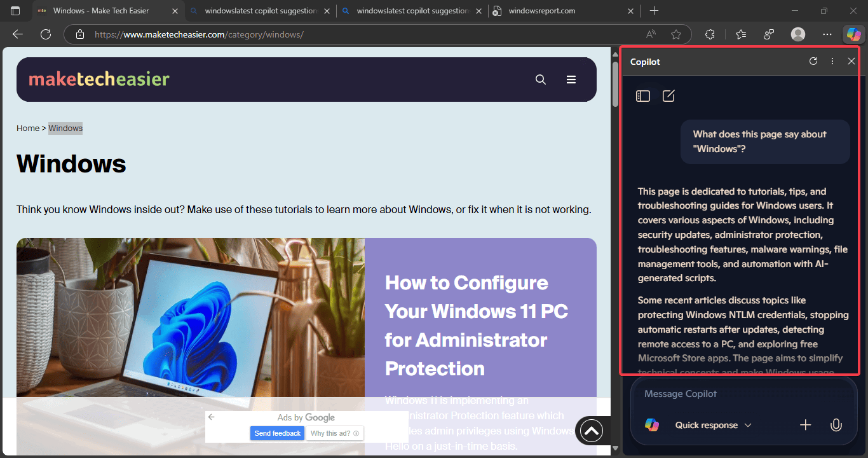Open Edge Settings and more ellipsis

pos(827,34)
